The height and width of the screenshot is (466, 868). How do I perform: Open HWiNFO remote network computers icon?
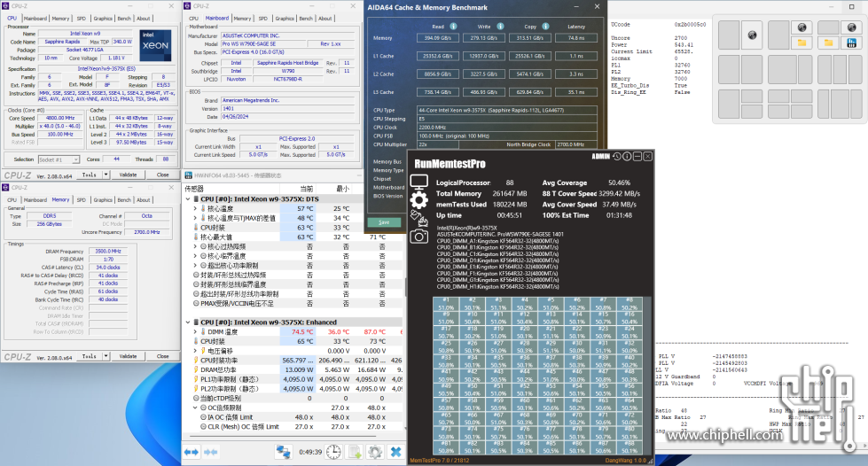(x=284, y=452)
